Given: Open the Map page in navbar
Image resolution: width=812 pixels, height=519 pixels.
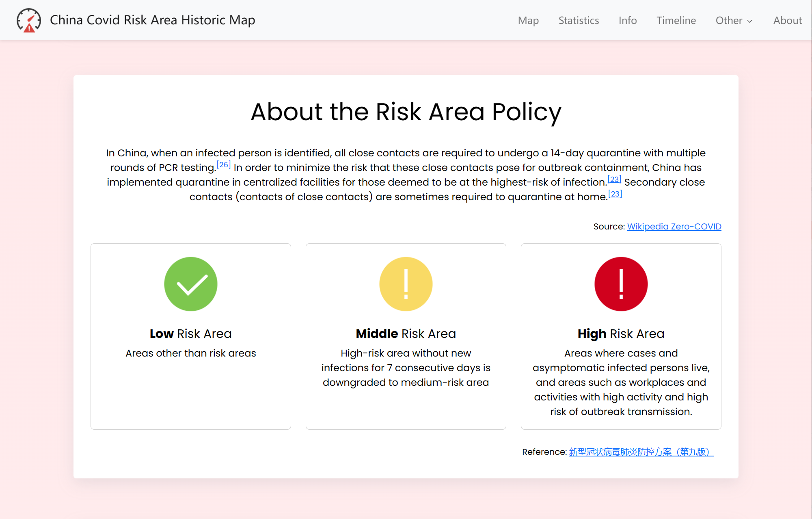Looking at the screenshot, I should coord(528,20).
